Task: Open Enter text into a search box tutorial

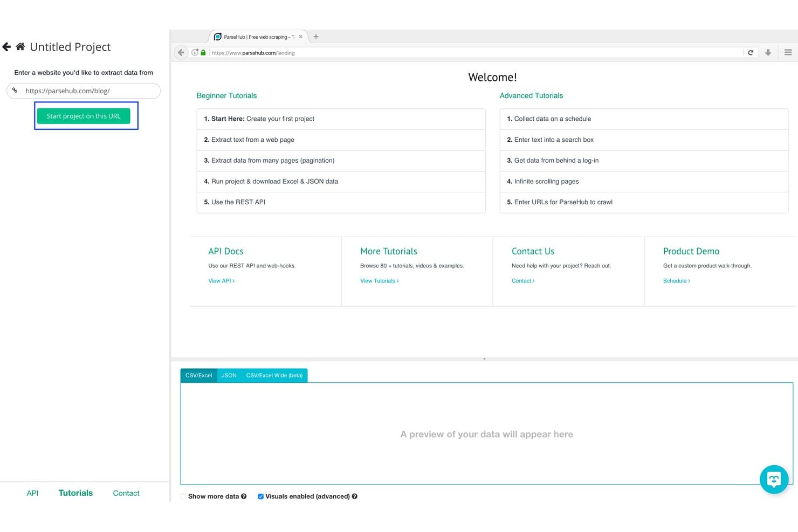Action: [x=644, y=140]
